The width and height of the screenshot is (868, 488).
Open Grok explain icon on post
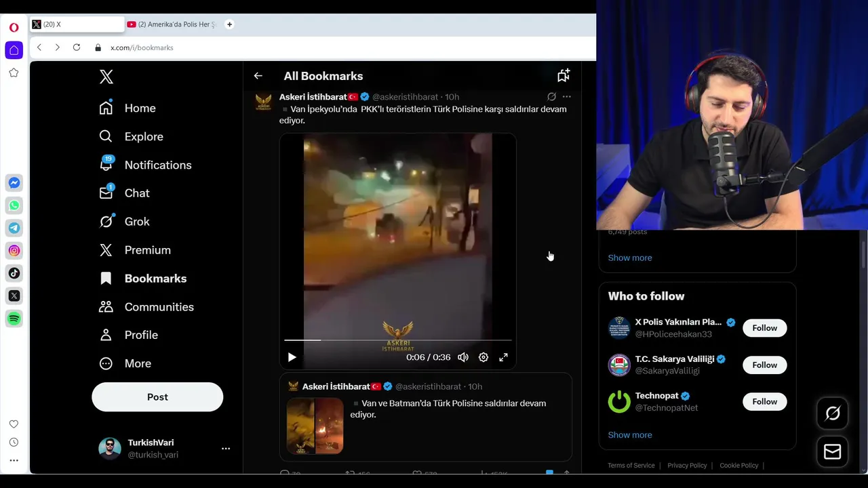click(551, 97)
